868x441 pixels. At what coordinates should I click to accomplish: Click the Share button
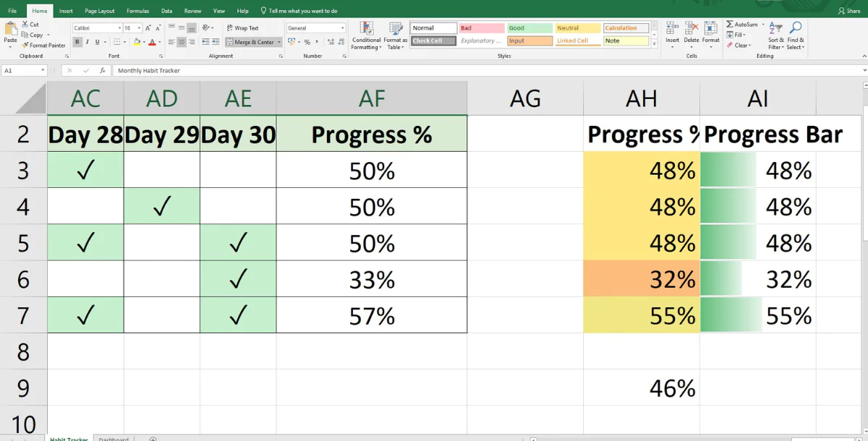(848, 11)
